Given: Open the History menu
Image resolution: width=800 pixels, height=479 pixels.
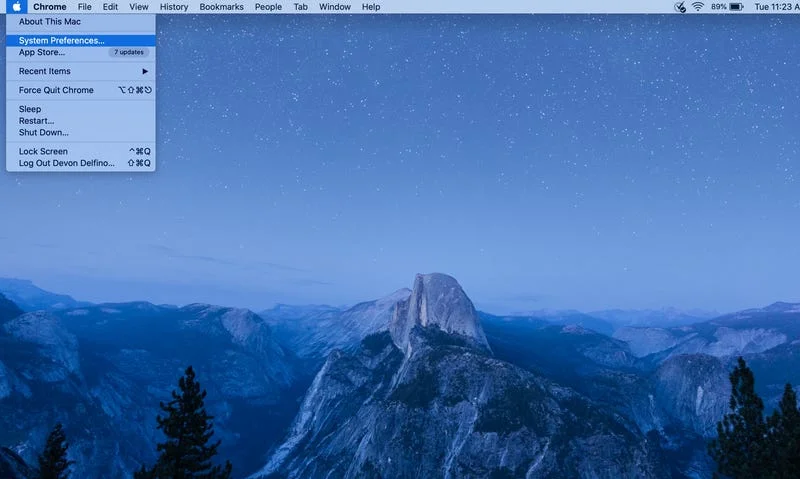Looking at the screenshot, I should (x=173, y=7).
